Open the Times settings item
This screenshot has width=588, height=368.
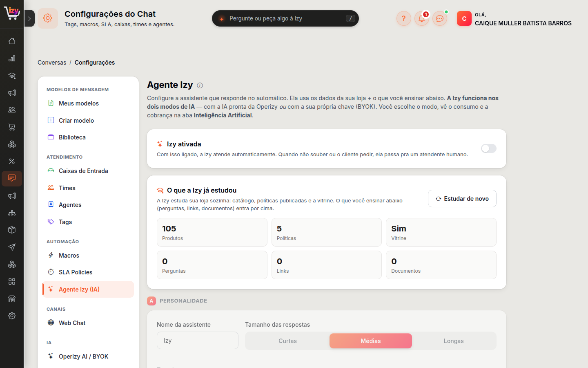point(88,188)
